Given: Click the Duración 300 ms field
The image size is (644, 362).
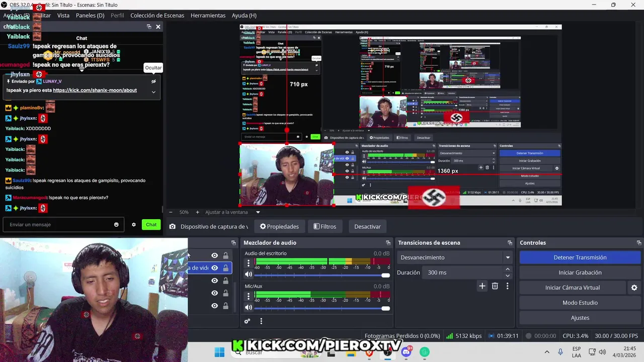Looking at the screenshot, I should 463,273.
